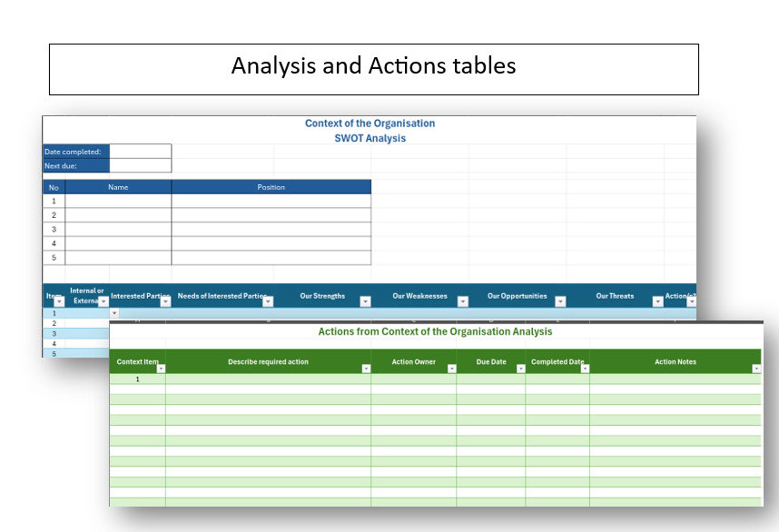Select the empty Next due value cell
The width and height of the screenshot is (779, 532).
pos(140,166)
